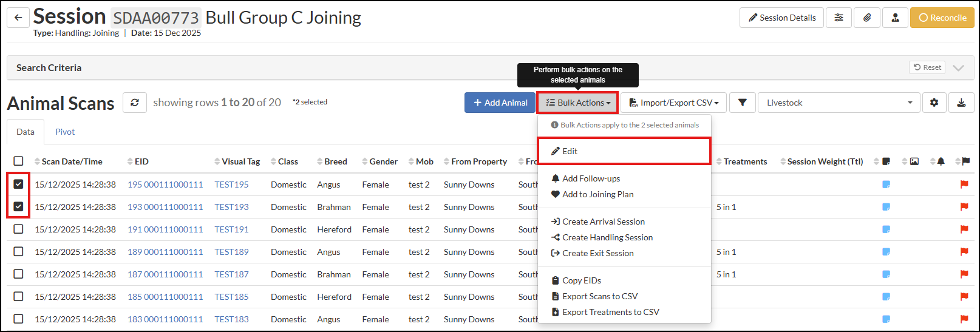Expand the Search Criteria panel chevron
Screen dimensions: 980x332
pos(958,67)
